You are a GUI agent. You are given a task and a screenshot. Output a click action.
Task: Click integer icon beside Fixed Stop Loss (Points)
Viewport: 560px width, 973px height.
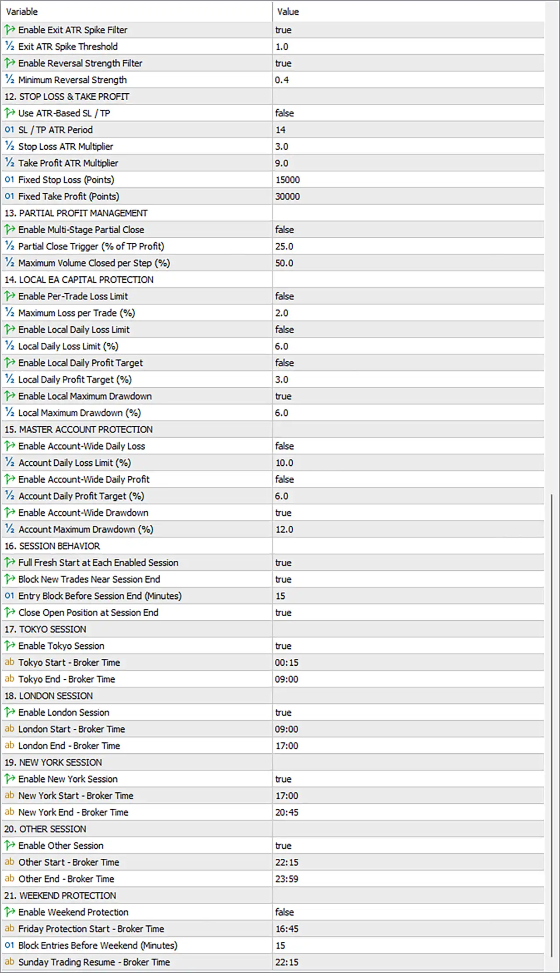coord(10,179)
